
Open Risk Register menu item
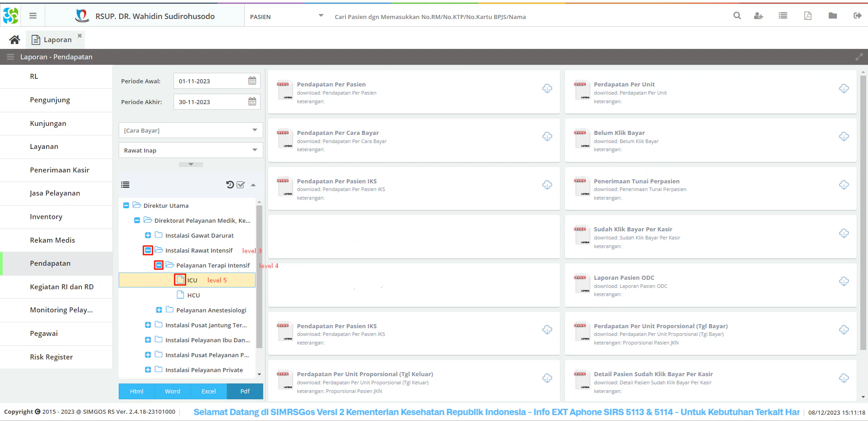tap(56, 357)
